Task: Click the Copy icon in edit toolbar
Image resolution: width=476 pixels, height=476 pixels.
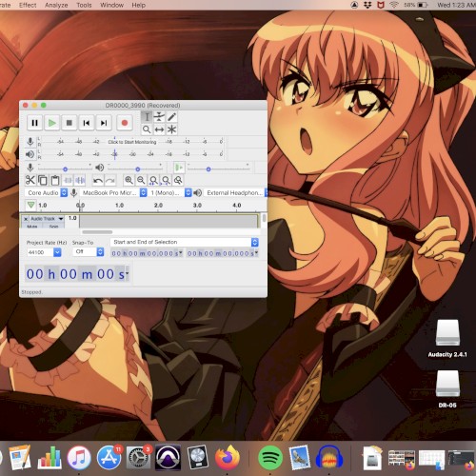Action: click(43, 180)
